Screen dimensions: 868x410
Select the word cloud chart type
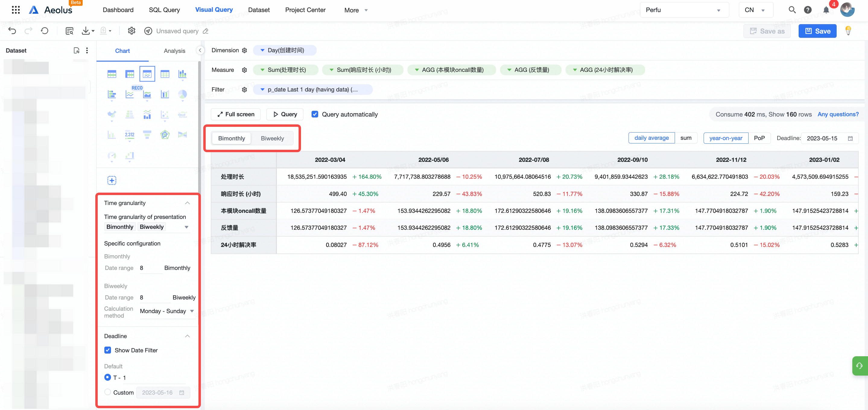click(182, 114)
